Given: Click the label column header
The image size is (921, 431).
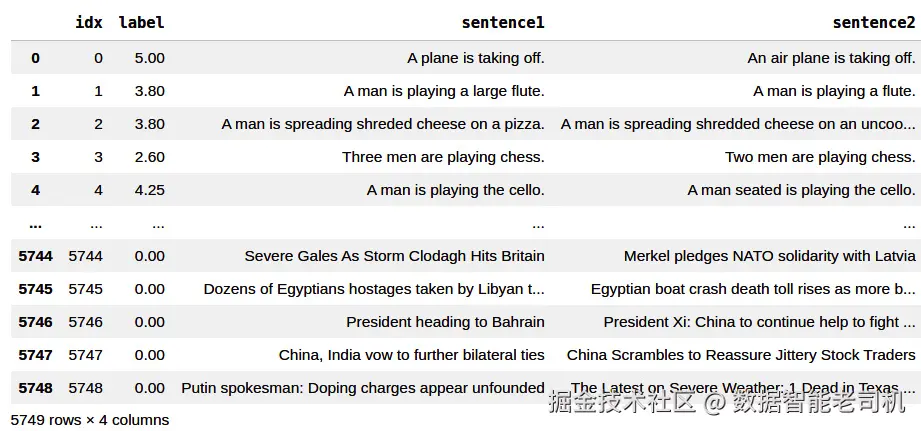Looking at the screenshot, I should [141, 22].
